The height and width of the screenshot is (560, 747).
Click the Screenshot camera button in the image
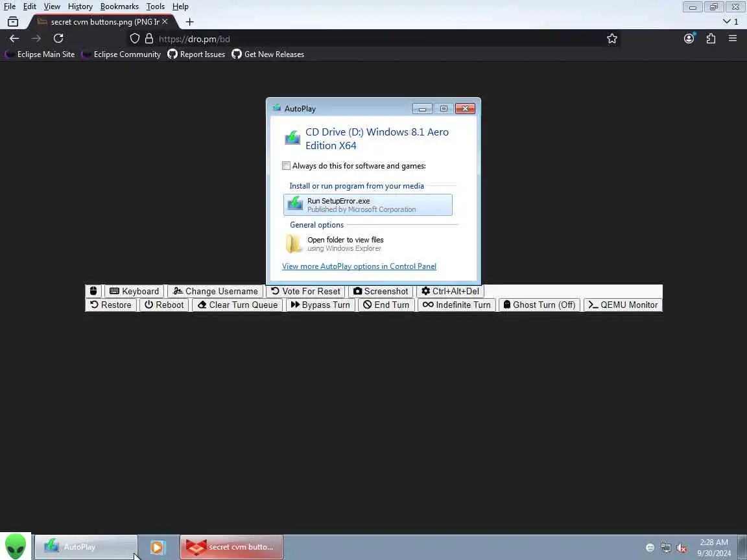pyautogui.click(x=381, y=291)
